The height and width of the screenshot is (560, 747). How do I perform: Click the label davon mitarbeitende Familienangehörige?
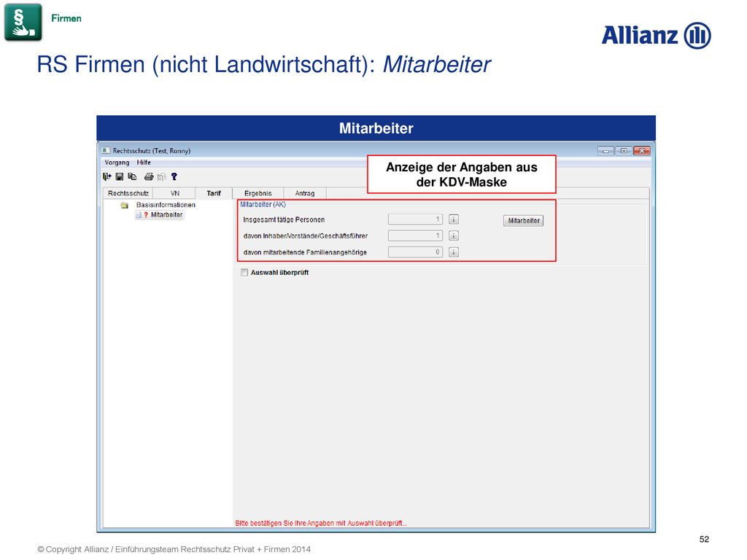[305, 252]
